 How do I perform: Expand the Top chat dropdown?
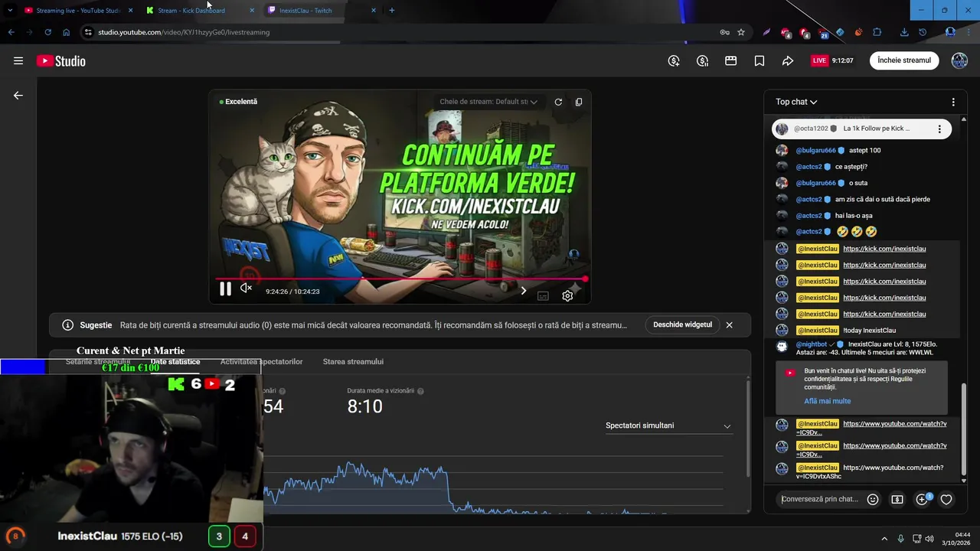pyautogui.click(x=796, y=102)
